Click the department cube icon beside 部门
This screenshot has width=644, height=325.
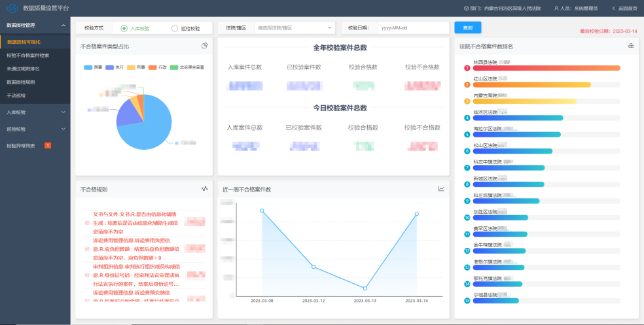(x=466, y=9)
